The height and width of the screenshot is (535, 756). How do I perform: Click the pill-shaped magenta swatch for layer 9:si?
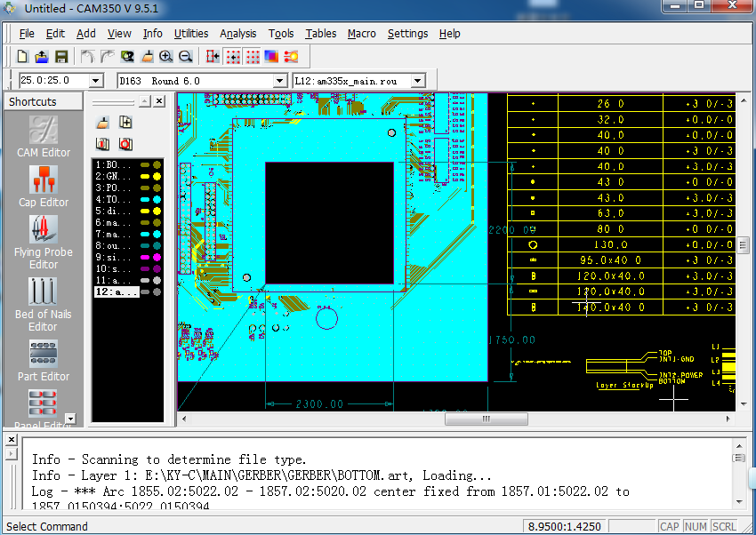[145, 257]
